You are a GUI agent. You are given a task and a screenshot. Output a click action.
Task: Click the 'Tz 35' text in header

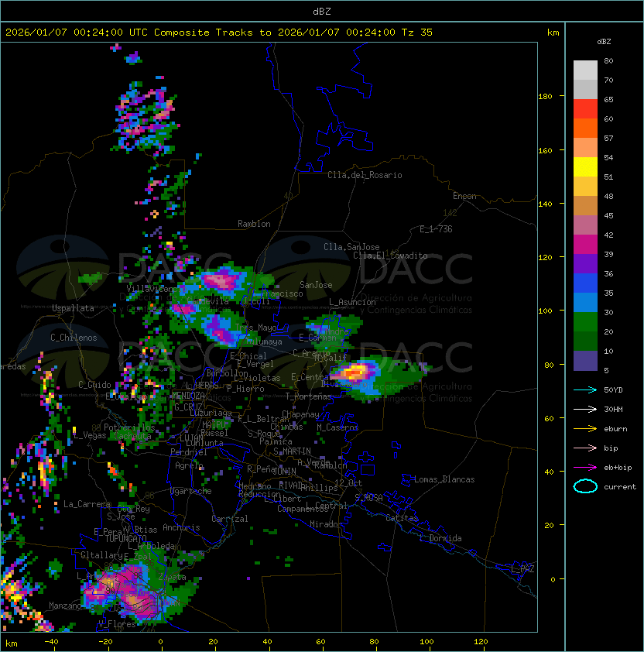point(417,33)
